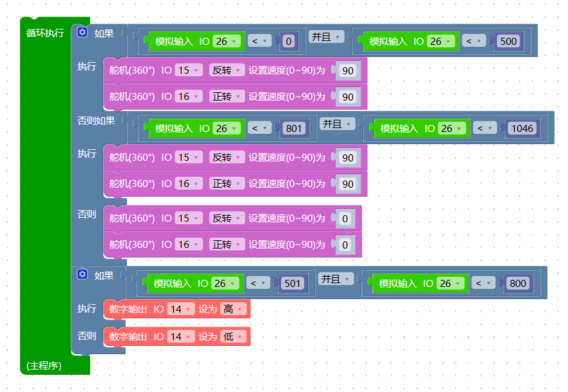568x392 pixels.
Task: Click the 否则如果 label on the condition block
Action: (x=96, y=120)
